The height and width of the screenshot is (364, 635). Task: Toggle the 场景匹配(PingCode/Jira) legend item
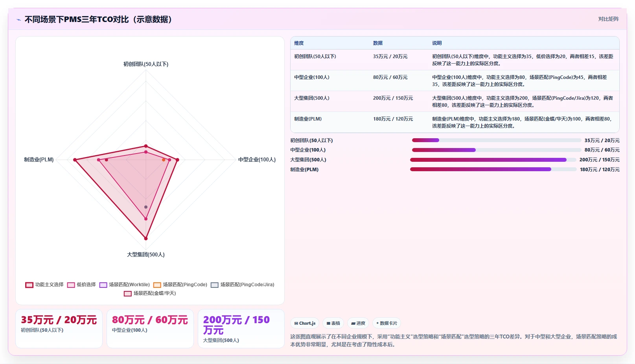tap(243, 285)
